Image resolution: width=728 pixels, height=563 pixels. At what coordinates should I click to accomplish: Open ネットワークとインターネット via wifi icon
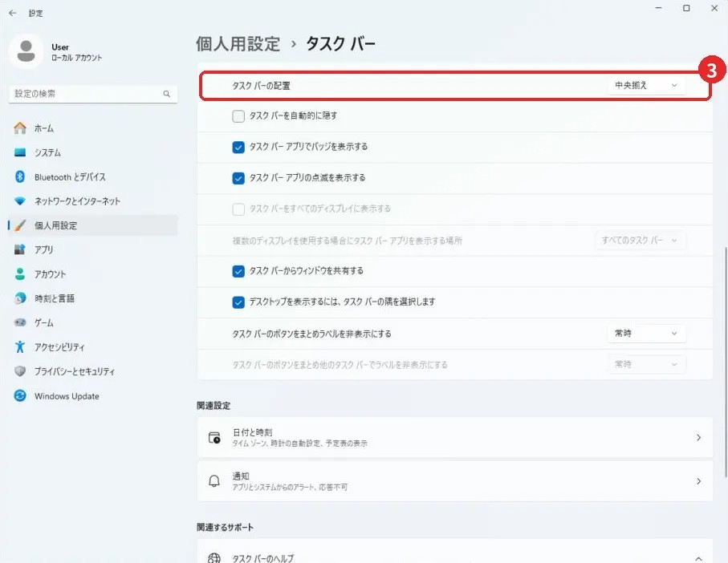[x=20, y=200]
